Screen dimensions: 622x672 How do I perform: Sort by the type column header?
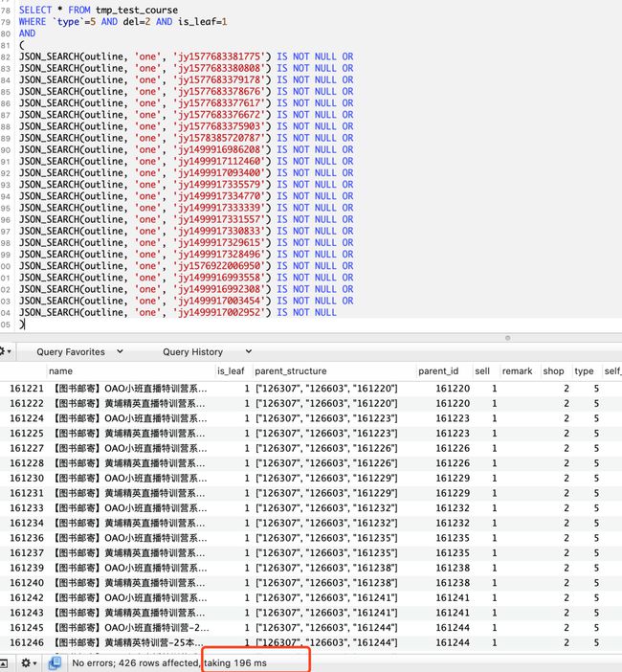click(586, 371)
